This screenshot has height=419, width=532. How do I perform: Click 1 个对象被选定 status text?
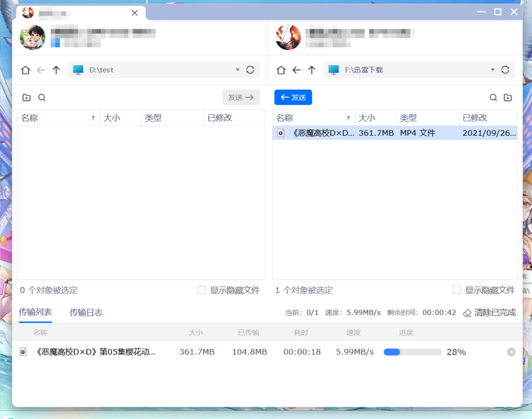click(304, 290)
